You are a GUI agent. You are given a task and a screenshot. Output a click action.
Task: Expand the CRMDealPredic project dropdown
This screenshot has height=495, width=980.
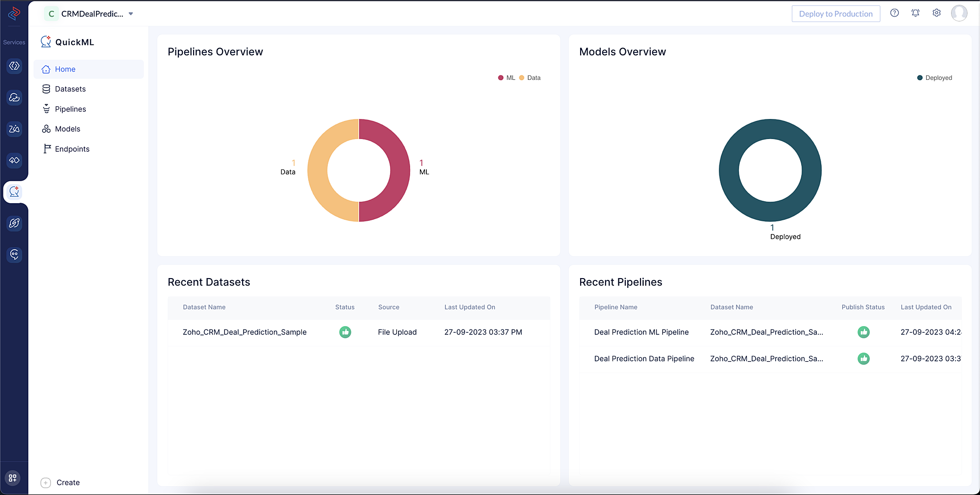tap(131, 14)
